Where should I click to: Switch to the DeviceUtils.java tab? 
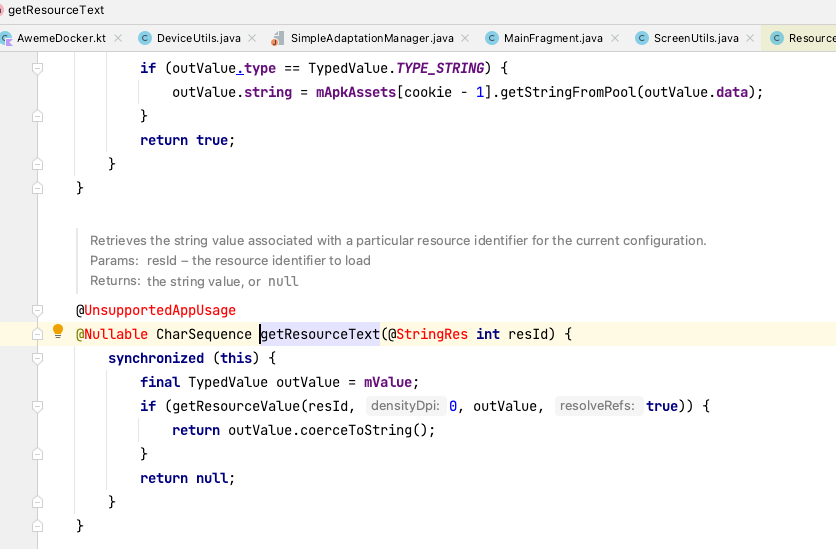tap(199, 39)
